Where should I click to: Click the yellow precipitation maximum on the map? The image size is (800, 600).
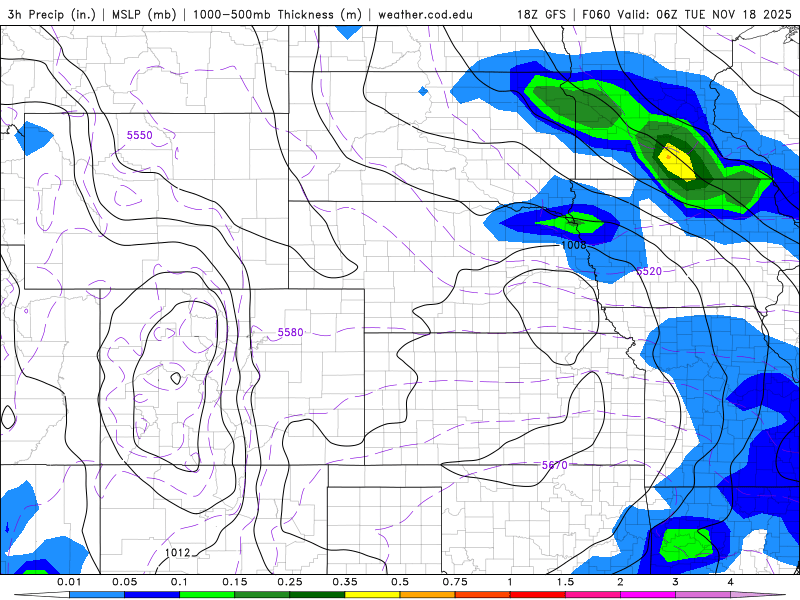[x=676, y=162]
